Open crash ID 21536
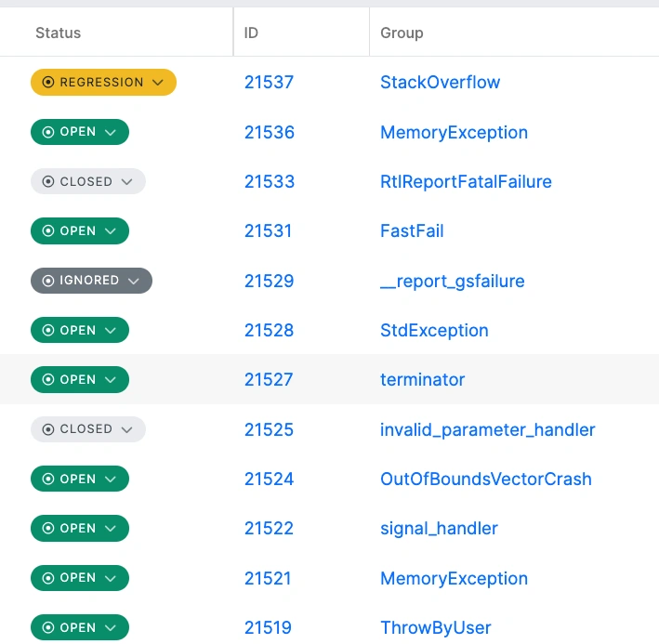The height and width of the screenshot is (644, 659). (x=270, y=132)
